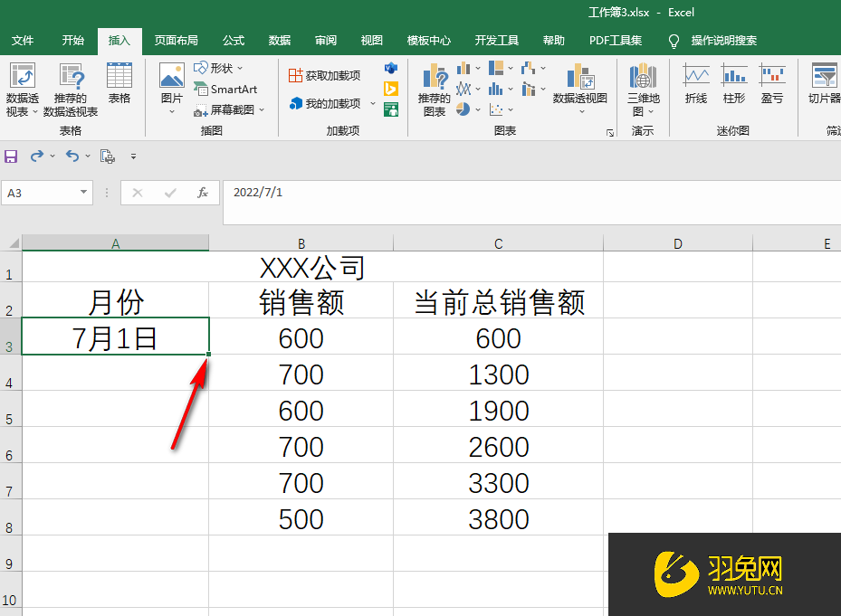Expand the My Add-ins dropdown arrow

[x=373, y=103]
